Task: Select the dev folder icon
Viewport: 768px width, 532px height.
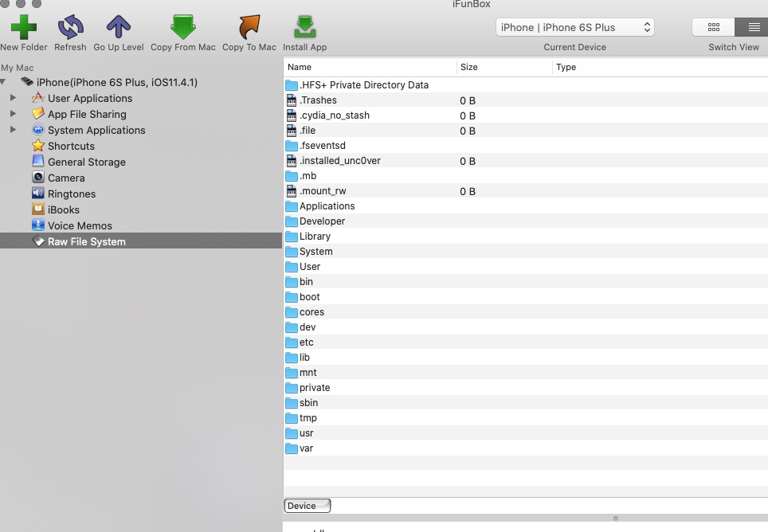Action: pos(292,328)
